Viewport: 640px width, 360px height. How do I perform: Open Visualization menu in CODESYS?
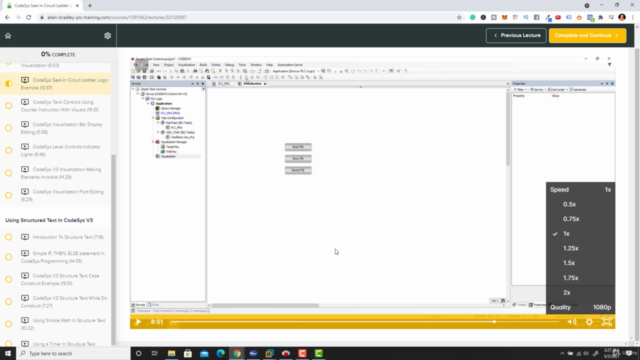(187, 65)
